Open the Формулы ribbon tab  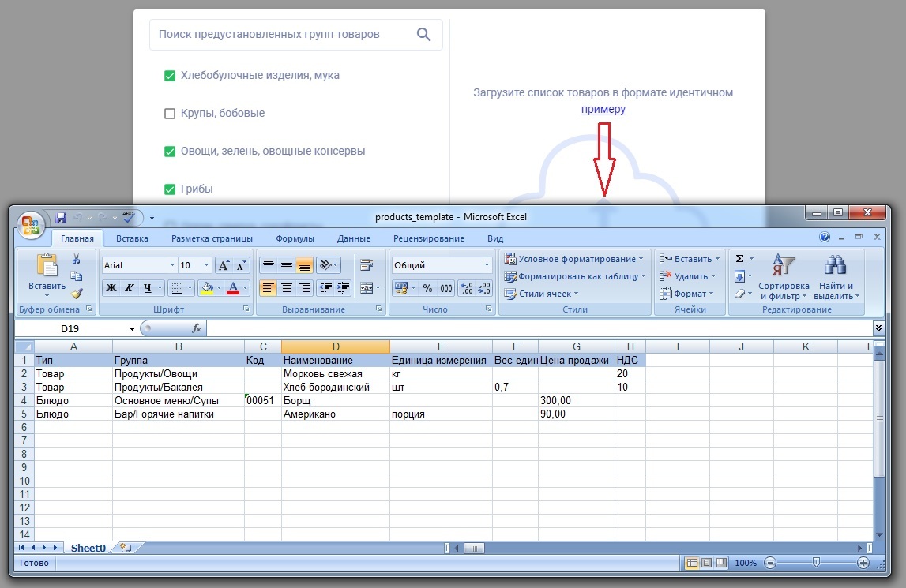coord(295,238)
